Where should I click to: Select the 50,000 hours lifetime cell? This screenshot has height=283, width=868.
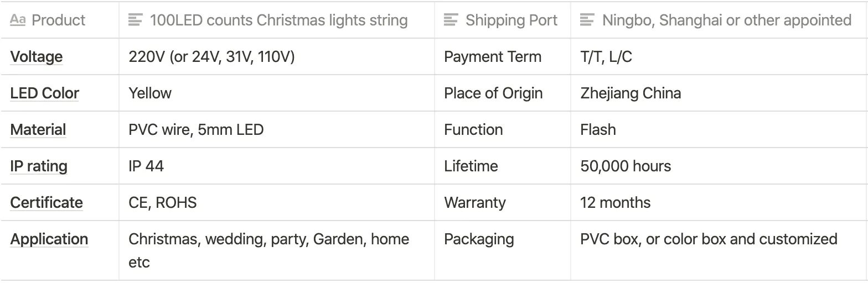pos(719,166)
